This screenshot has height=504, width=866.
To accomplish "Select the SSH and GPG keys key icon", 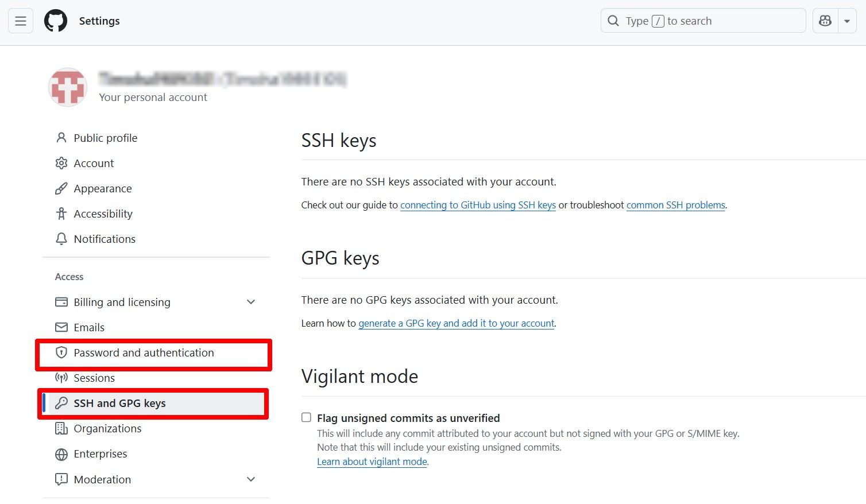I will click(61, 403).
